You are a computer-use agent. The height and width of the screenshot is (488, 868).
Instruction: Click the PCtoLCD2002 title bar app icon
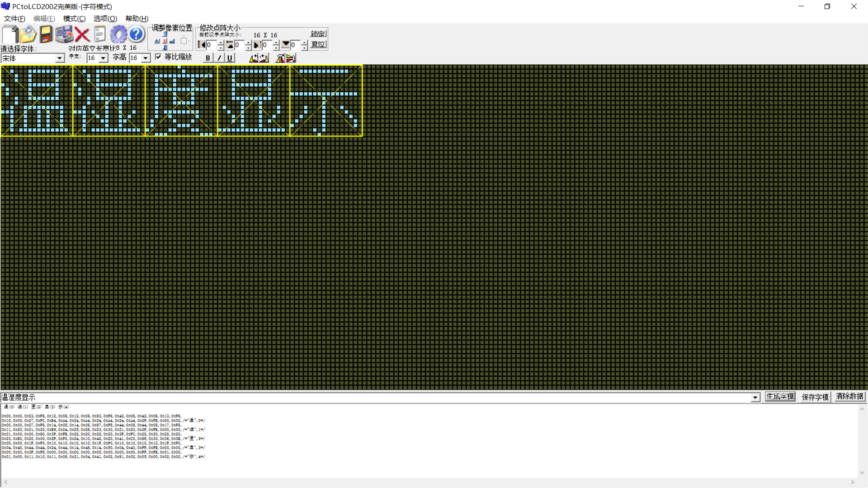coord(5,6)
